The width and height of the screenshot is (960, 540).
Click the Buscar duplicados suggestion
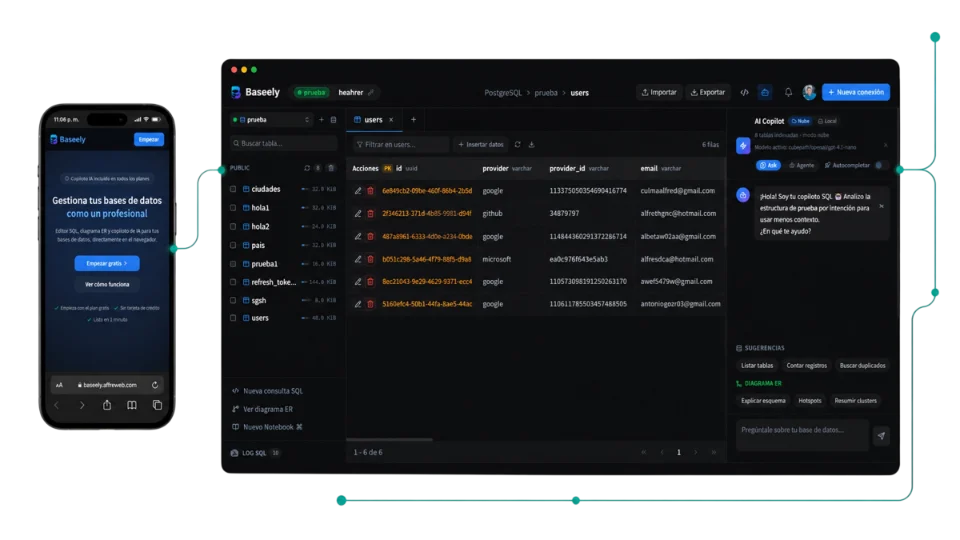(x=862, y=366)
